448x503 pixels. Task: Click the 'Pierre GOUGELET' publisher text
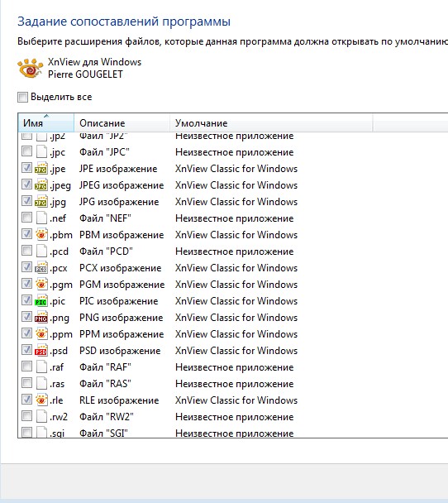tap(85, 74)
